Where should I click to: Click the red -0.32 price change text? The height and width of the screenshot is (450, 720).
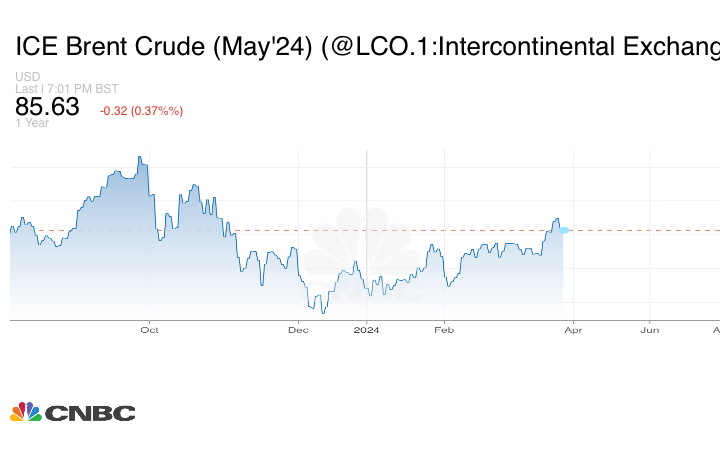tap(141, 110)
